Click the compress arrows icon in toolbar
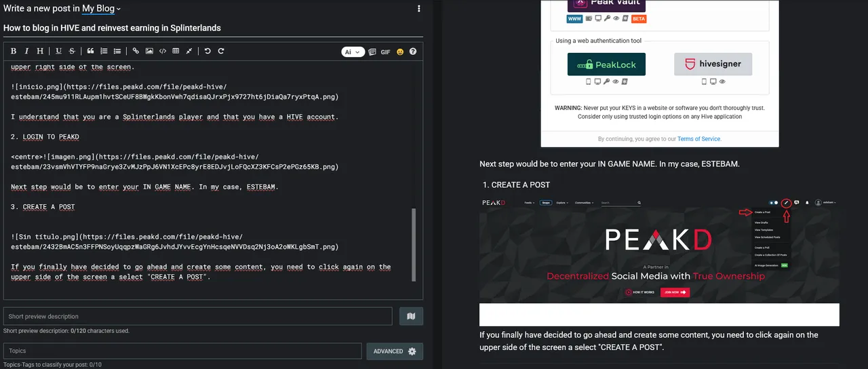Screen dimensions: 868x369 189,52
